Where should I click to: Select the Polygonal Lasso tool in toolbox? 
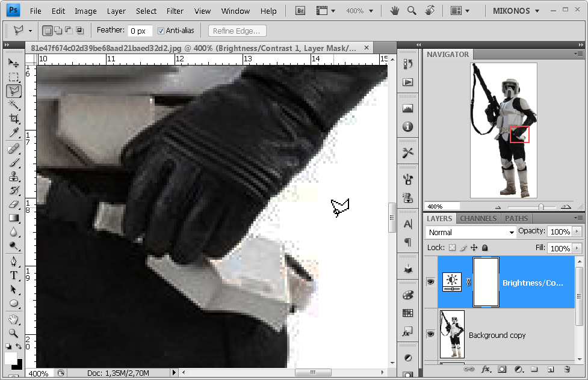click(13, 91)
